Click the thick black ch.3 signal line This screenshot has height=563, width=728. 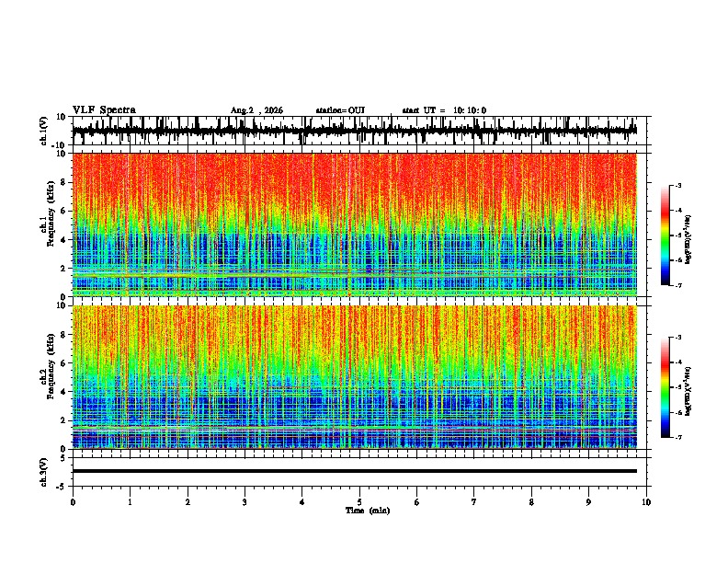click(x=355, y=471)
